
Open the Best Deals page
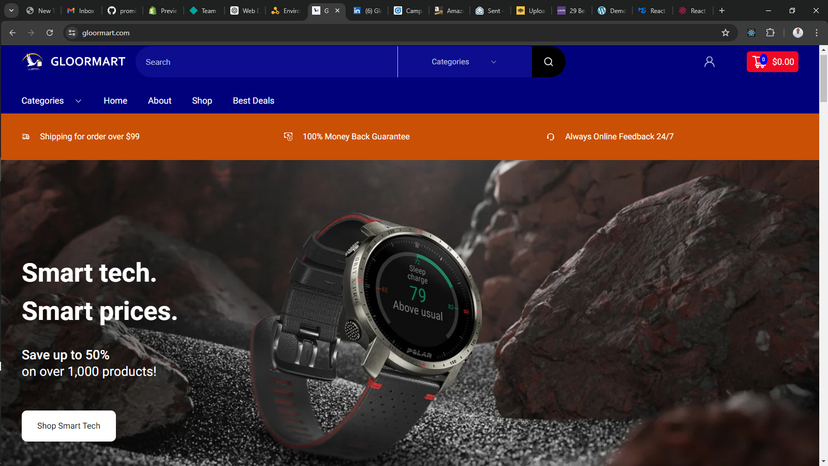pos(253,101)
